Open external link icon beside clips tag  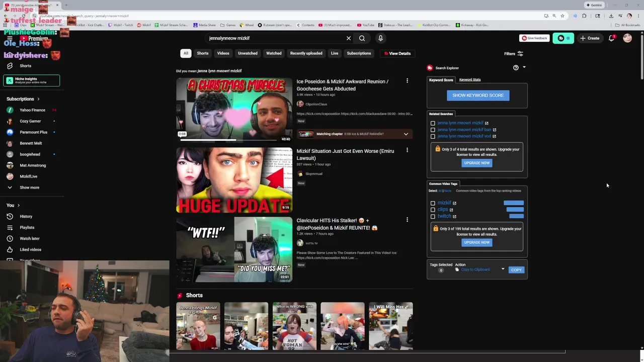point(451,210)
